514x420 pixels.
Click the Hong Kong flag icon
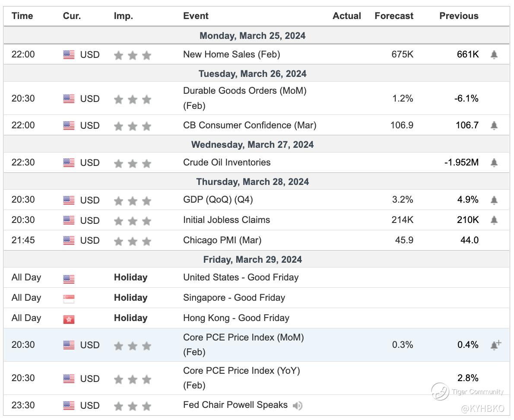pos(69,319)
